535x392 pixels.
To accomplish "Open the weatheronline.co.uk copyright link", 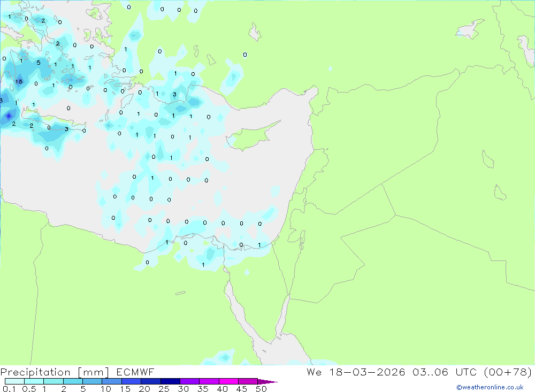I will coord(490,387).
